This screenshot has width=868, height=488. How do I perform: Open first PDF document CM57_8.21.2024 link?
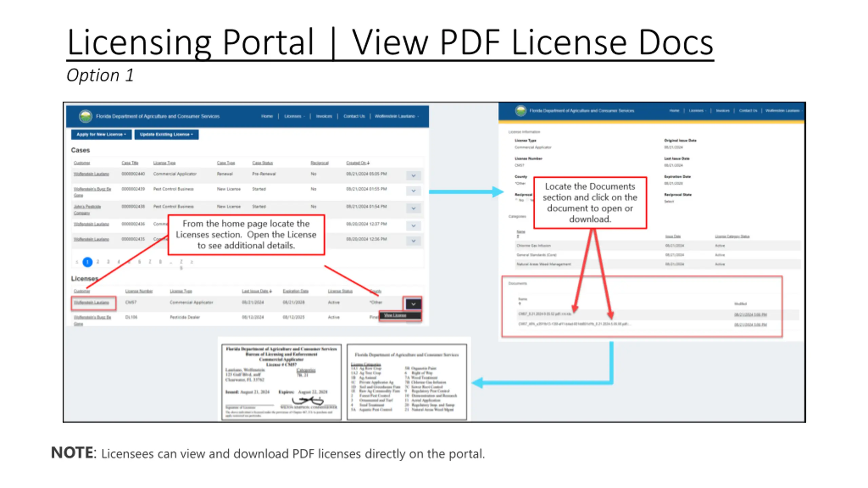tap(545, 314)
